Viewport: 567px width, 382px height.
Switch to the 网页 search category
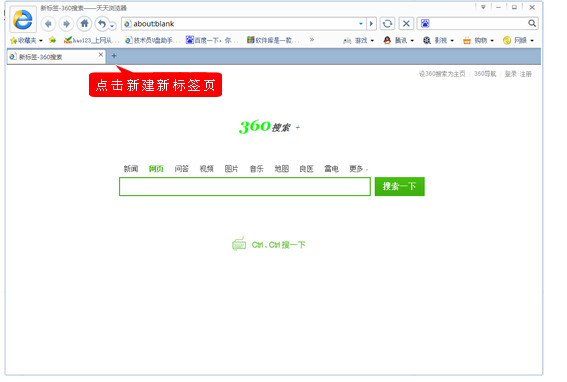[x=156, y=169]
